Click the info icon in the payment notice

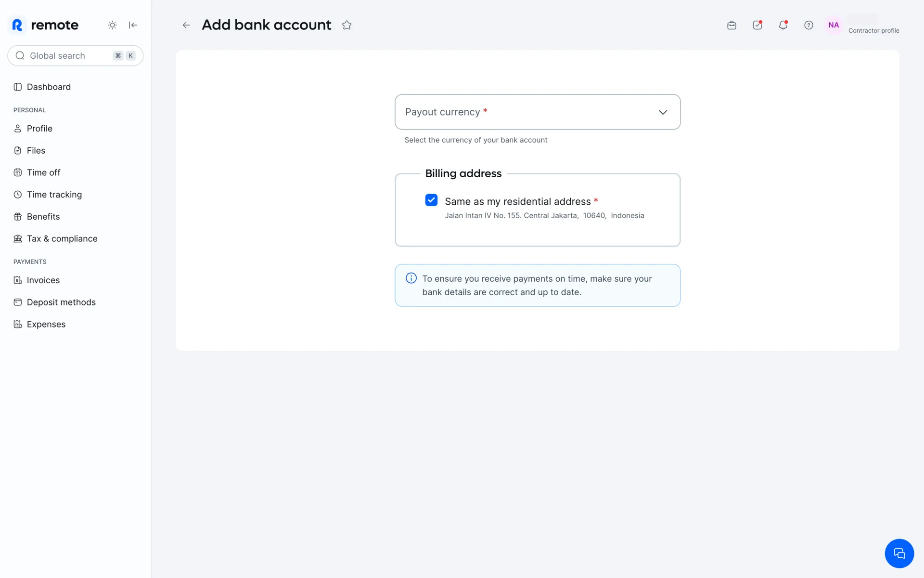point(411,278)
